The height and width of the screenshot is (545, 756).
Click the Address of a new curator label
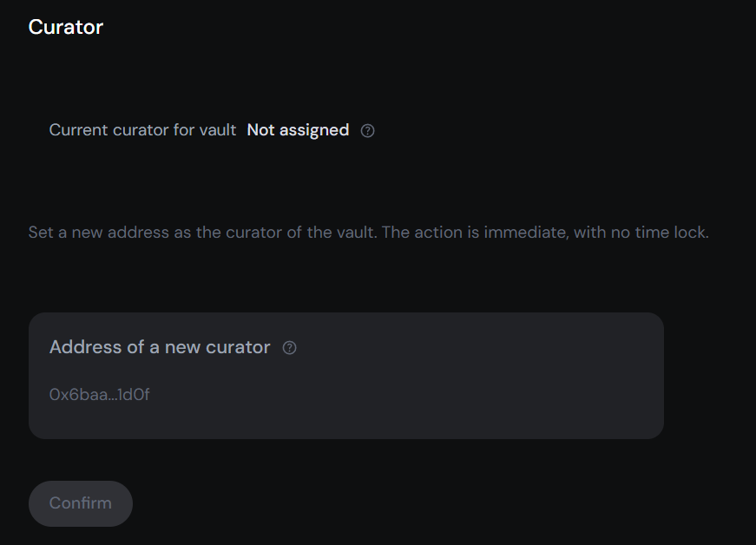[158, 346]
